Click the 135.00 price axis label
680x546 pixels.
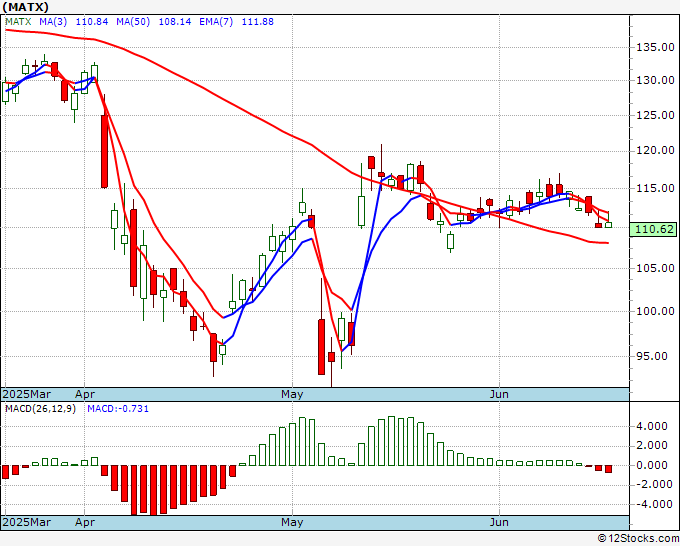pos(655,47)
